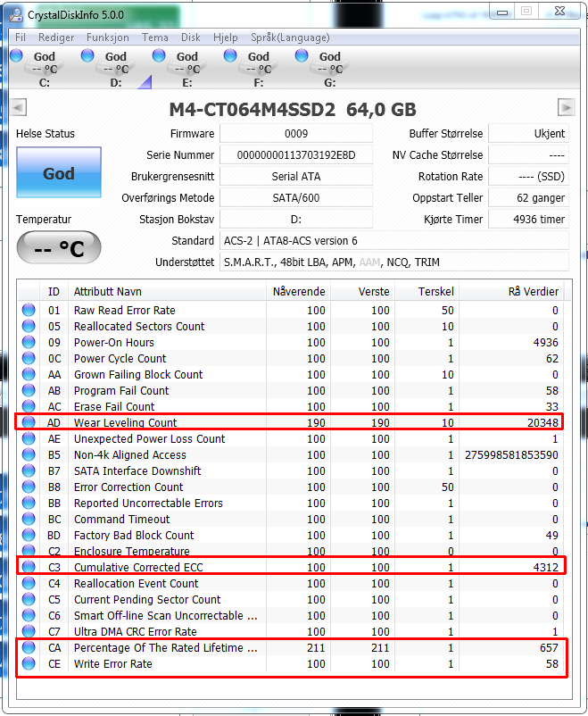Viewport: 588px width, 716px height.
Task: Click status orb for Reported Uncorrectable Errors
Action: pyautogui.click(x=29, y=503)
